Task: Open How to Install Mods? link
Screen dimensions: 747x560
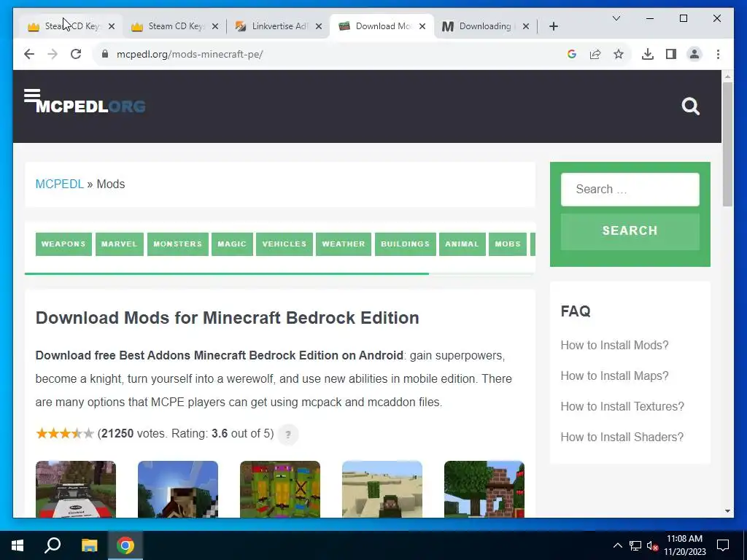Action: click(x=614, y=345)
